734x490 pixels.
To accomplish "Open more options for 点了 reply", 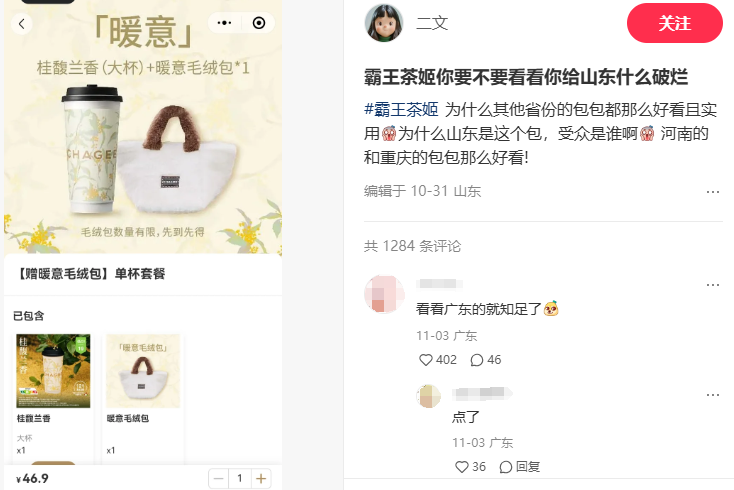I will 712,395.
